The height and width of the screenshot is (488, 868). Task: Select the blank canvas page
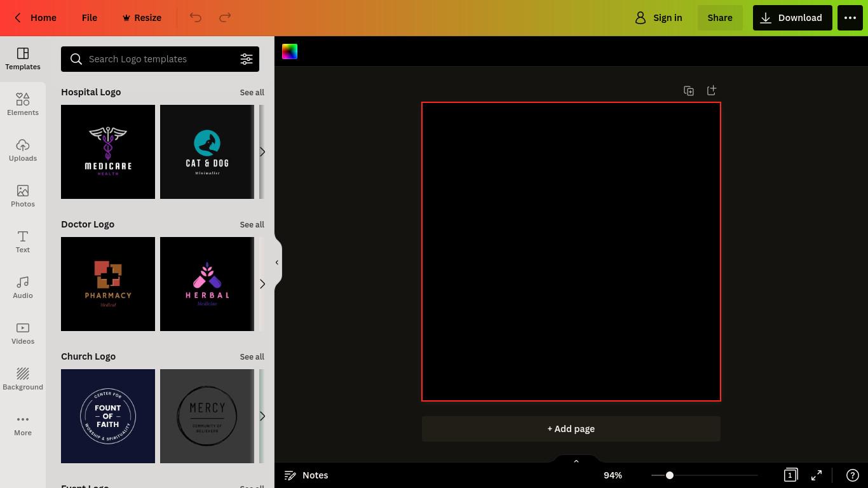click(x=571, y=252)
